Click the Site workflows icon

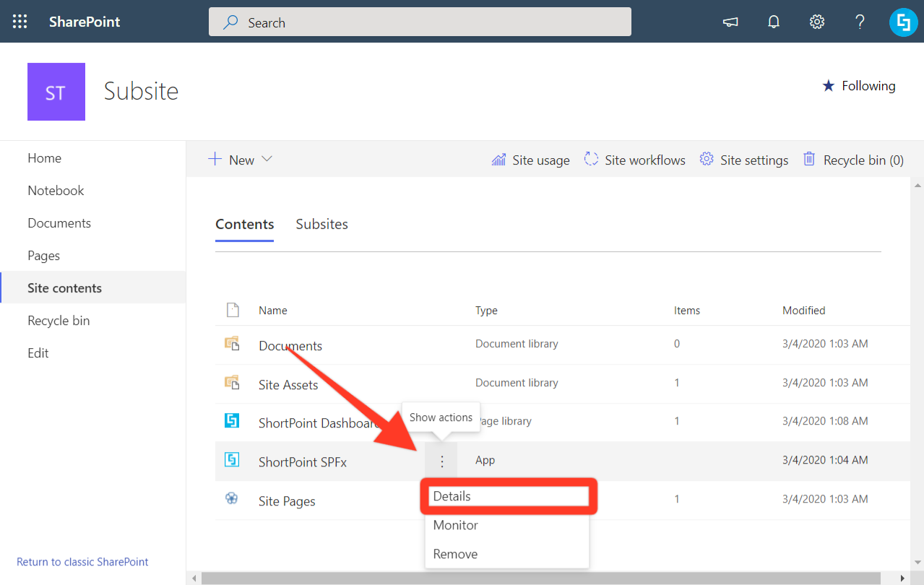[x=592, y=159]
